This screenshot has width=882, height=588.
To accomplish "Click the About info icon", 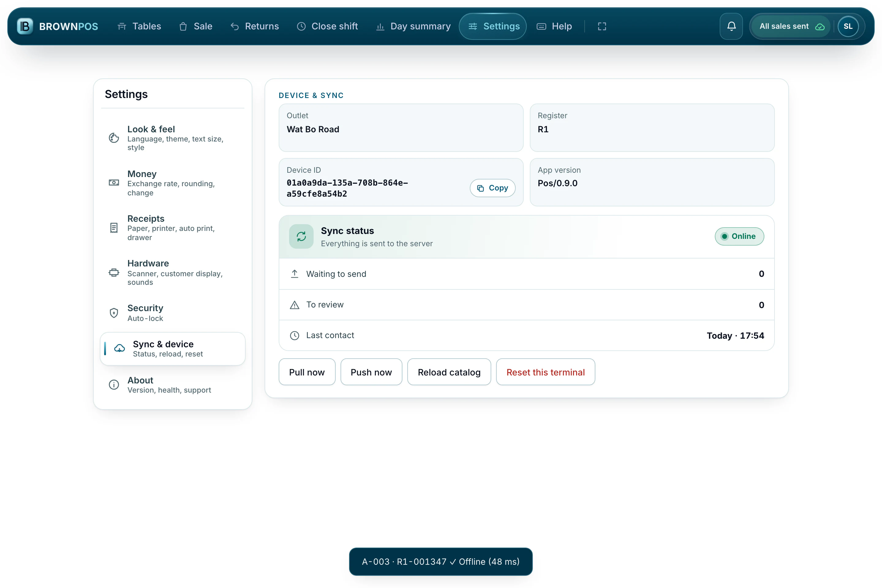I will pos(114,385).
